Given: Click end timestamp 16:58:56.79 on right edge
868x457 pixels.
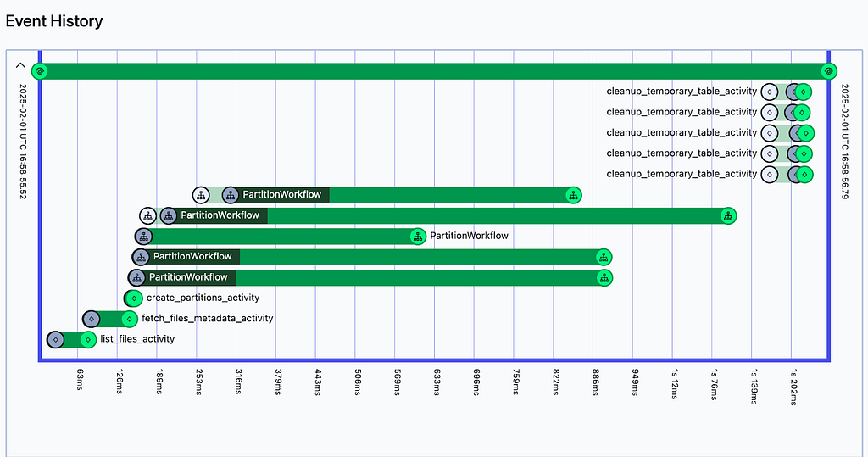Looking at the screenshot, I should (845, 142).
